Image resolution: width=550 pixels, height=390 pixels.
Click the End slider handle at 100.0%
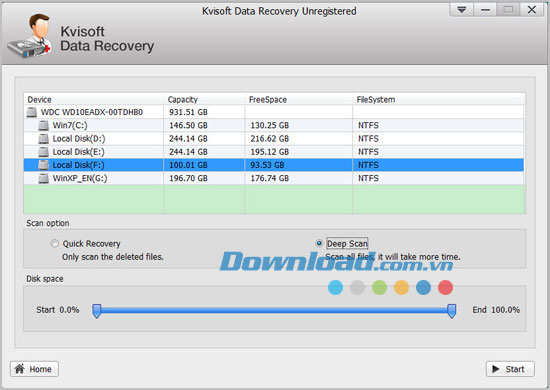click(452, 311)
